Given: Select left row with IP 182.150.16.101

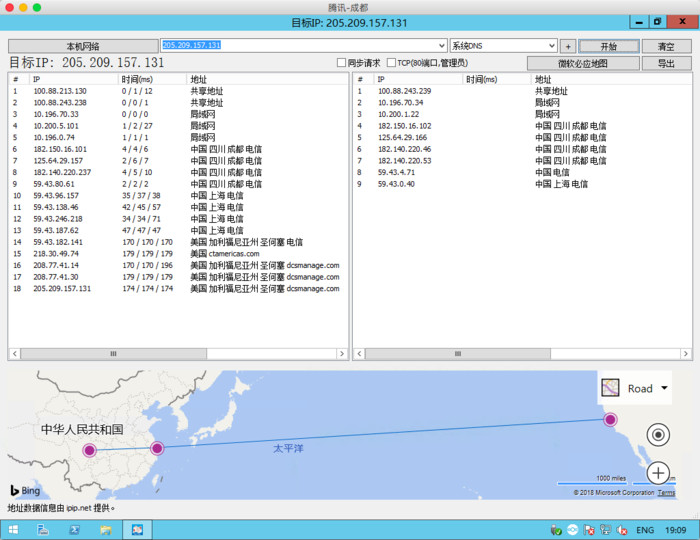Looking at the screenshot, I should (178, 149).
